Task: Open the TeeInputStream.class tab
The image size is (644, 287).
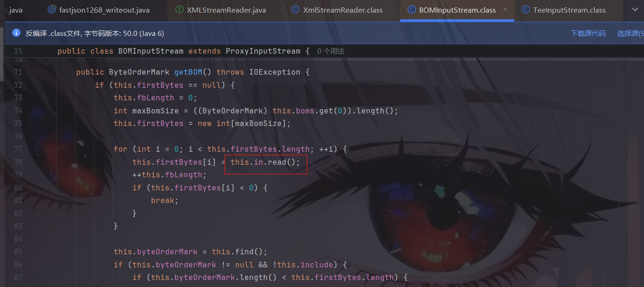Action: [569, 10]
